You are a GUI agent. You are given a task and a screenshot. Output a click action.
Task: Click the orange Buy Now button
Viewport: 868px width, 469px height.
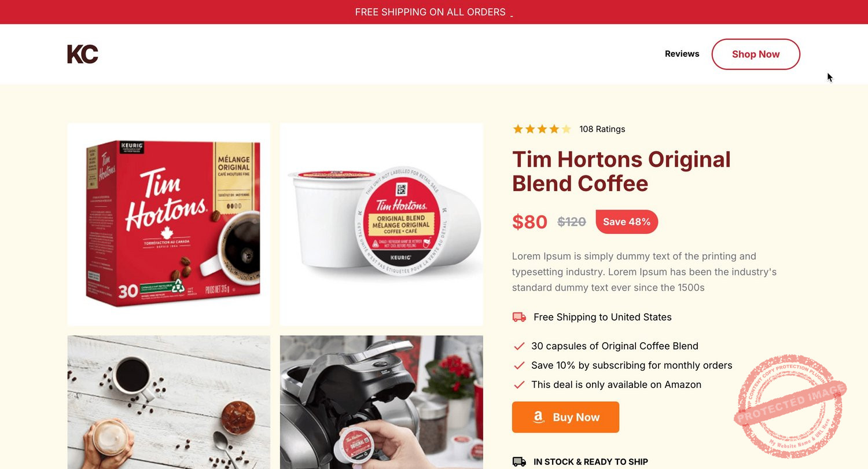click(565, 417)
